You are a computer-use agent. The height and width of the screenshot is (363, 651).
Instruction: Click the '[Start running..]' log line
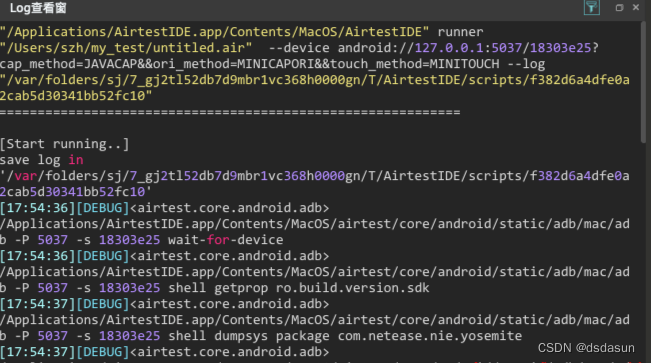[64, 144]
